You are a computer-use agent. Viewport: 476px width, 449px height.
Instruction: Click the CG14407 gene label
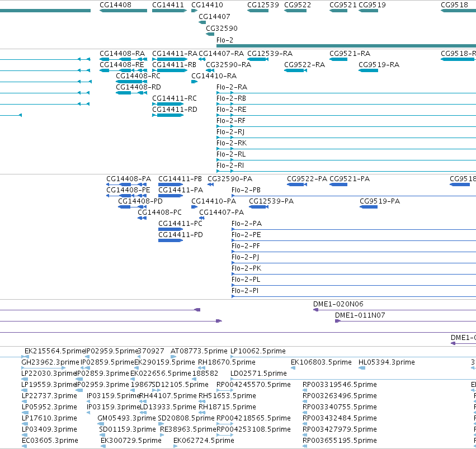point(214,16)
